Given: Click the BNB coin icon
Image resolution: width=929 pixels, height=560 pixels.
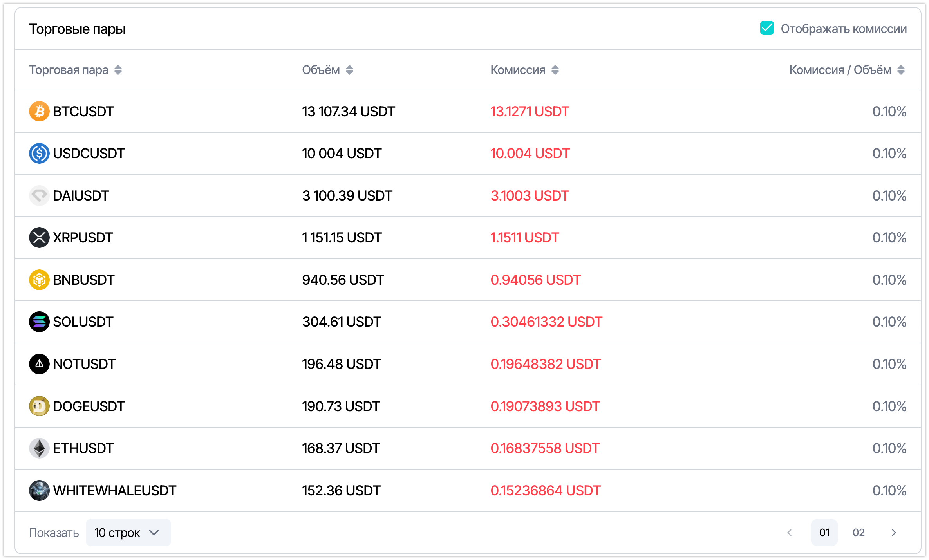Looking at the screenshot, I should pos(39,280).
